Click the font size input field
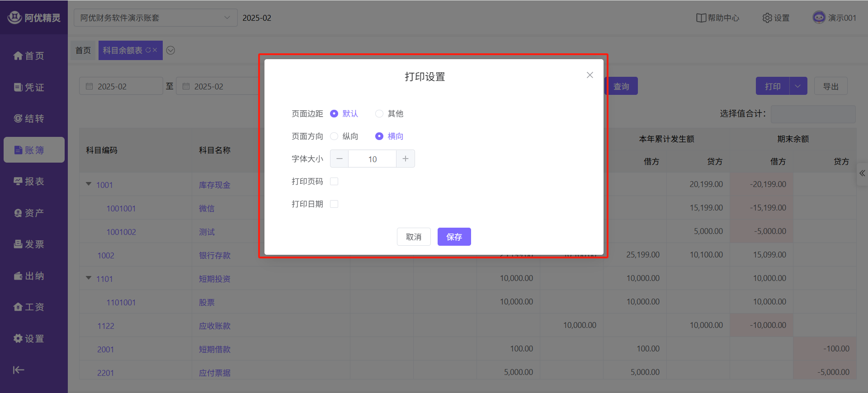 pyautogui.click(x=372, y=159)
